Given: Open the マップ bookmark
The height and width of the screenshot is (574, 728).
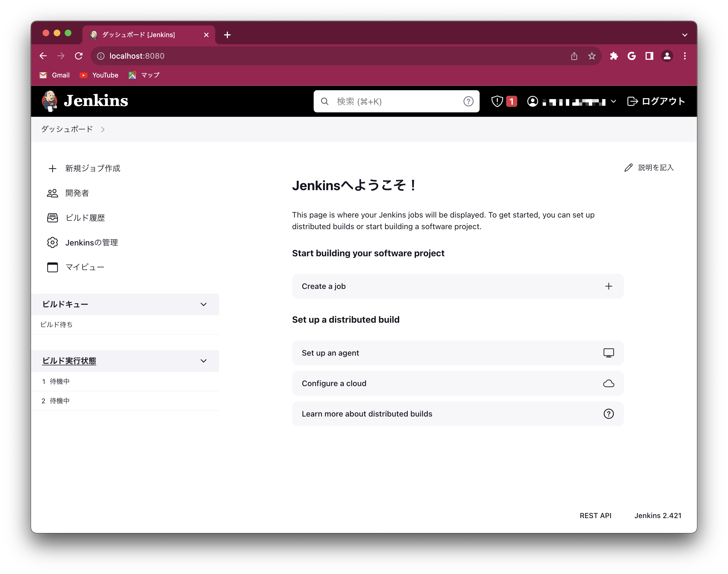Looking at the screenshot, I should 144,75.
